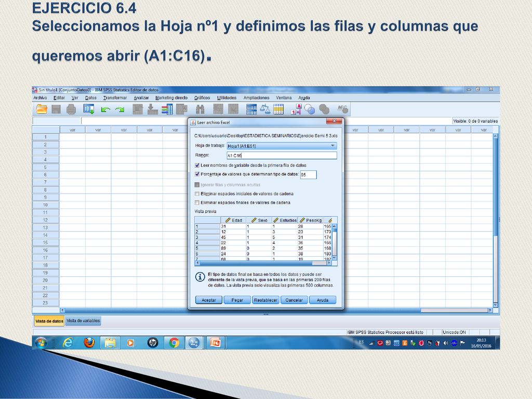Screen dimensions: 532x399
Task: Open the Variables info toolbar icon
Action: pyautogui.click(x=167, y=109)
